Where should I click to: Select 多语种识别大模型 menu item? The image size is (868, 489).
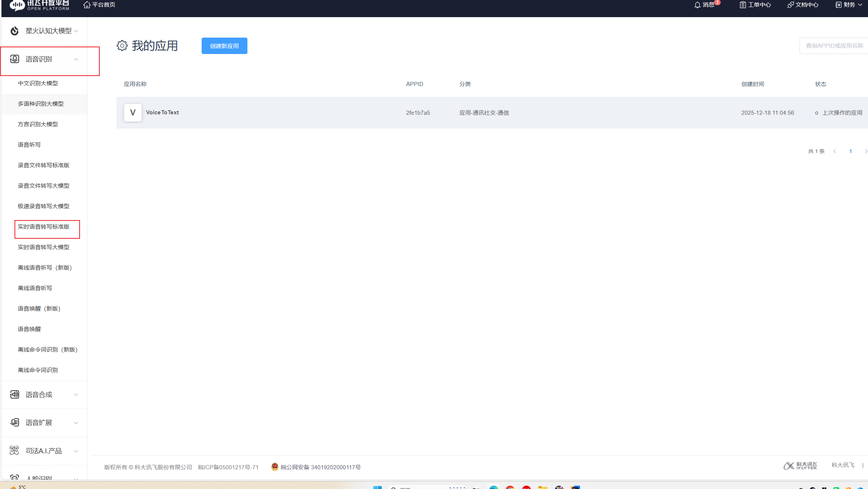[41, 104]
